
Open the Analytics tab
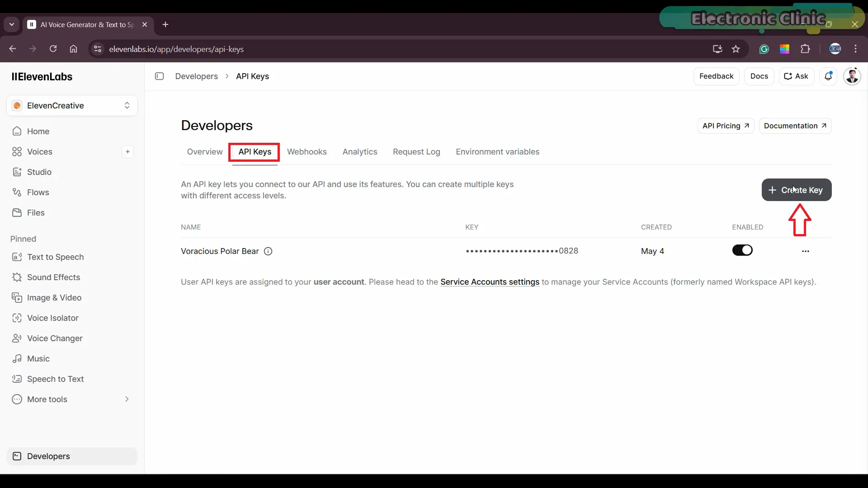click(x=360, y=152)
